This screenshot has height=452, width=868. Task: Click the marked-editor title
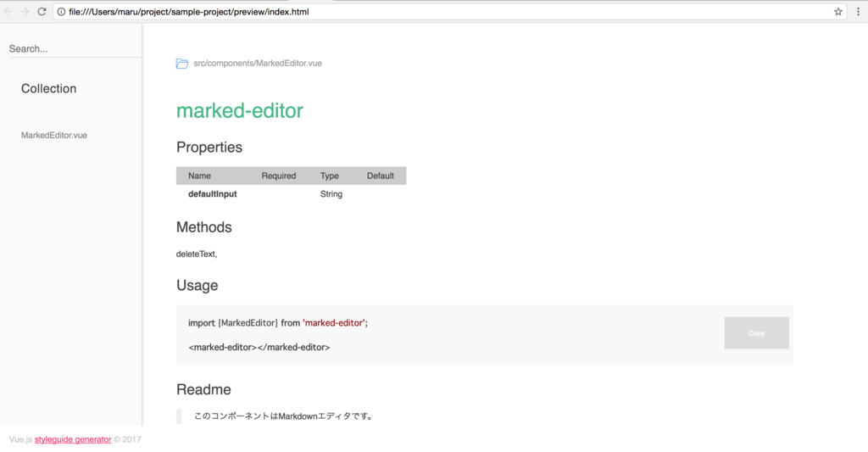(x=240, y=111)
